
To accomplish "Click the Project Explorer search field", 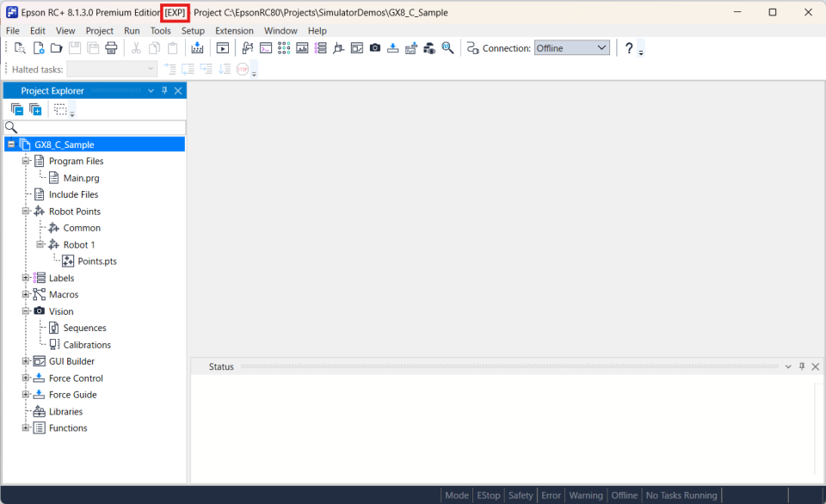I will [x=99, y=127].
